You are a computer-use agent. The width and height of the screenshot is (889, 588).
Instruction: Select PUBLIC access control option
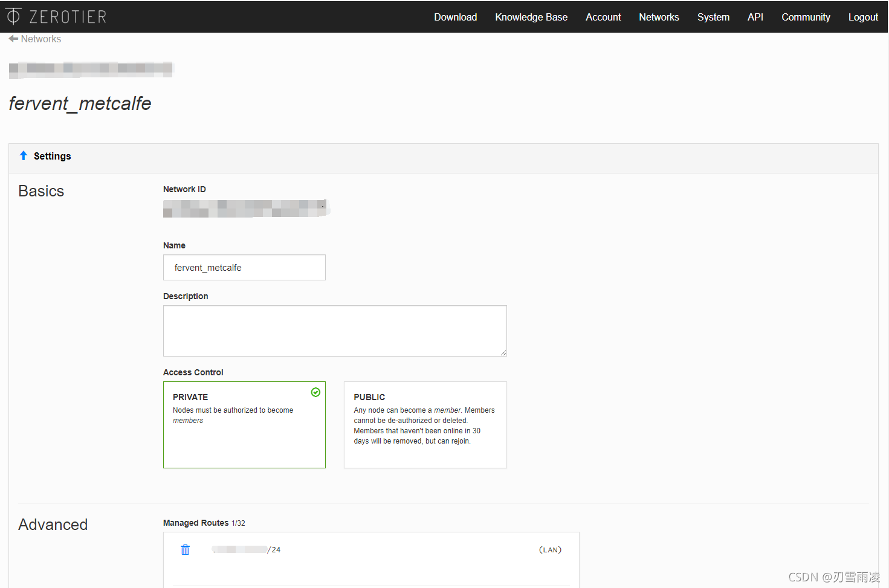click(x=425, y=425)
